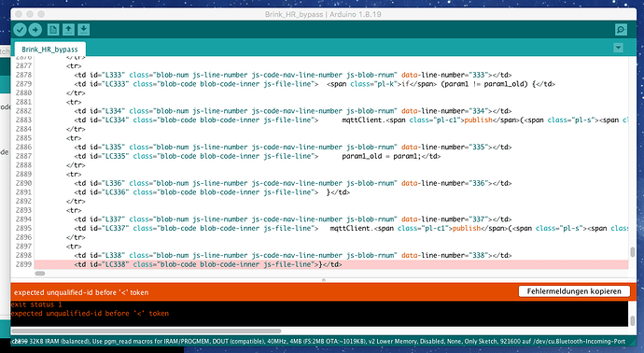The image size is (644, 353).
Task: Click the line containing param1 != param1_old
Action: point(315,84)
